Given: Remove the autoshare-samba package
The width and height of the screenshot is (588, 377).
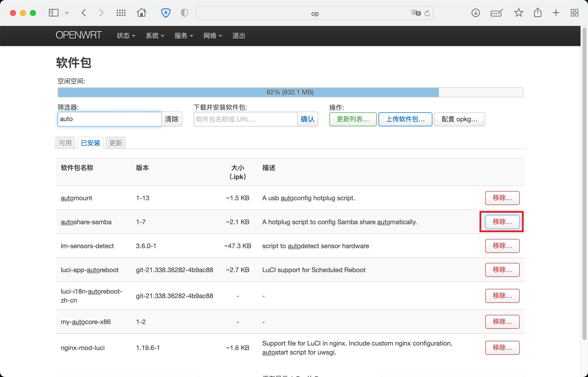Looking at the screenshot, I should tap(502, 222).
